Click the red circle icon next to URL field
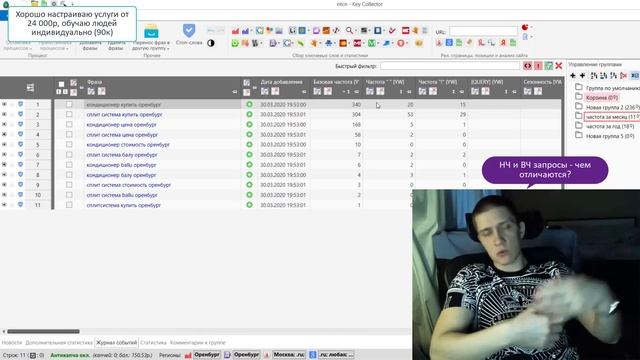The height and width of the screenshot is (360, 640). coord(525,27)
